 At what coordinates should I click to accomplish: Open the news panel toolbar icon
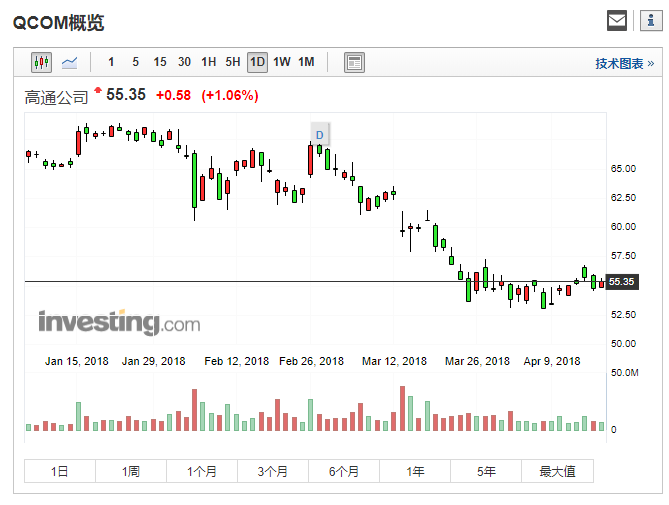pyautogui.click(x=354, y=63)
